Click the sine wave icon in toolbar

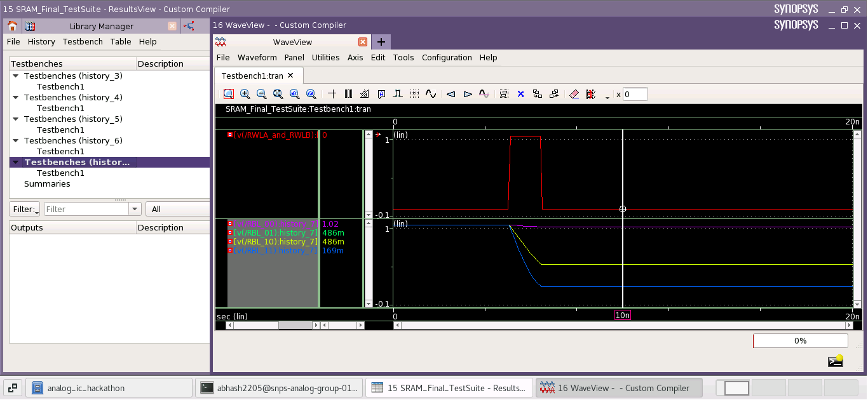pos(431,94)
